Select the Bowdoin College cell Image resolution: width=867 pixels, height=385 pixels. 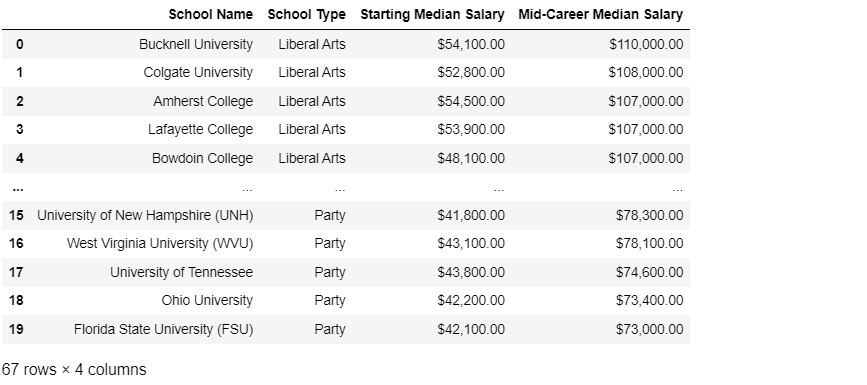tap(202, 158)
